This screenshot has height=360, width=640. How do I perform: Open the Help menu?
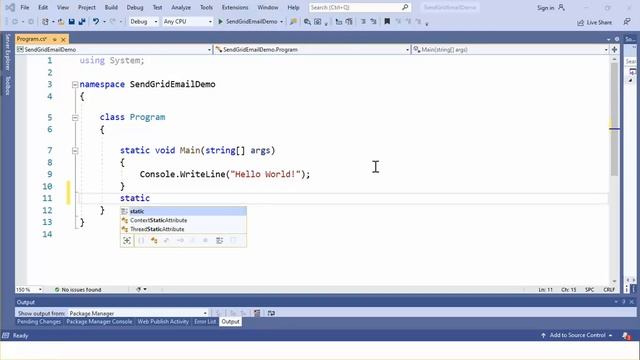pyautogui.click(x=293, y=7)
